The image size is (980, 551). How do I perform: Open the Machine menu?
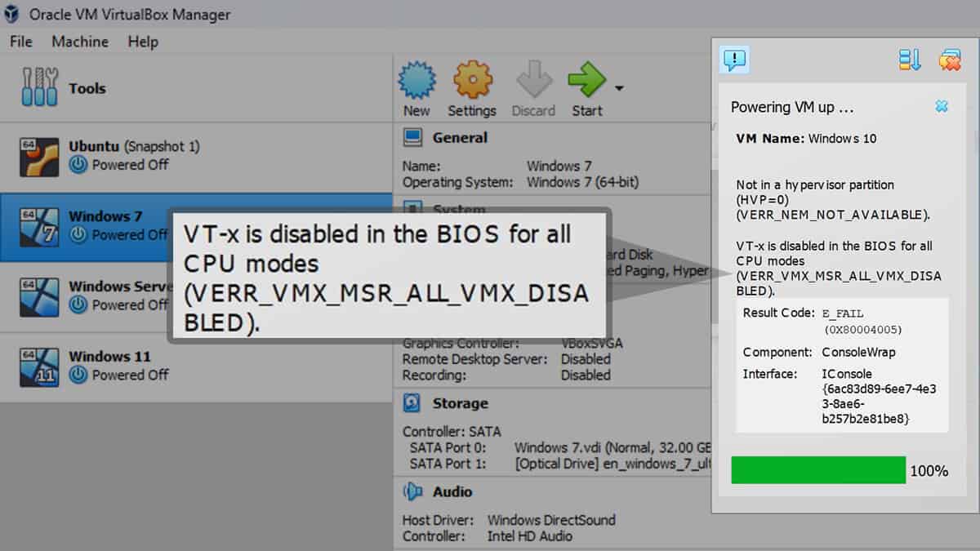click(x=79, y=42)
